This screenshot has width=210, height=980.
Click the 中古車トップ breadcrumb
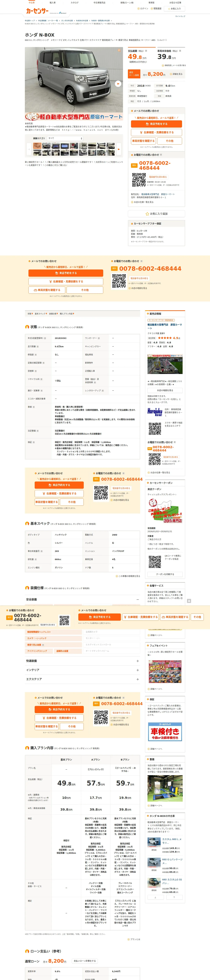30,21
